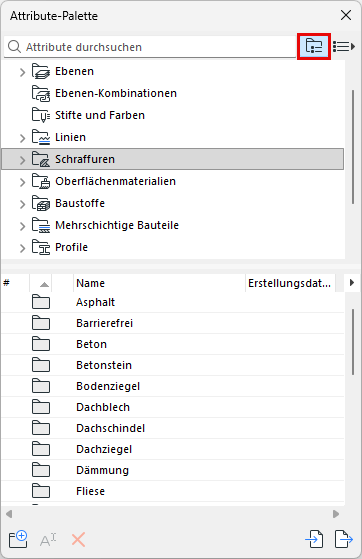The image size is (362, 559).
Task: Click folder icon next to Beton
Action: click(41, 344)
